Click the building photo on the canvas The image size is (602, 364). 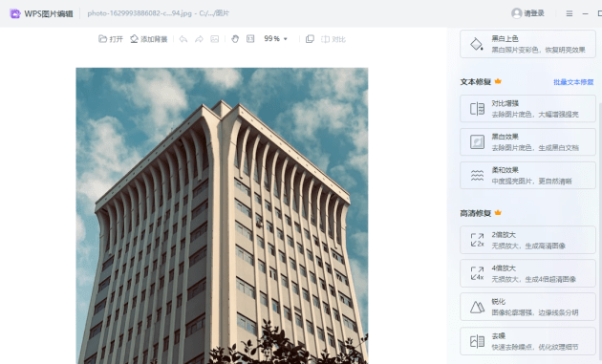pyautogui.click(x=222, y=216)
